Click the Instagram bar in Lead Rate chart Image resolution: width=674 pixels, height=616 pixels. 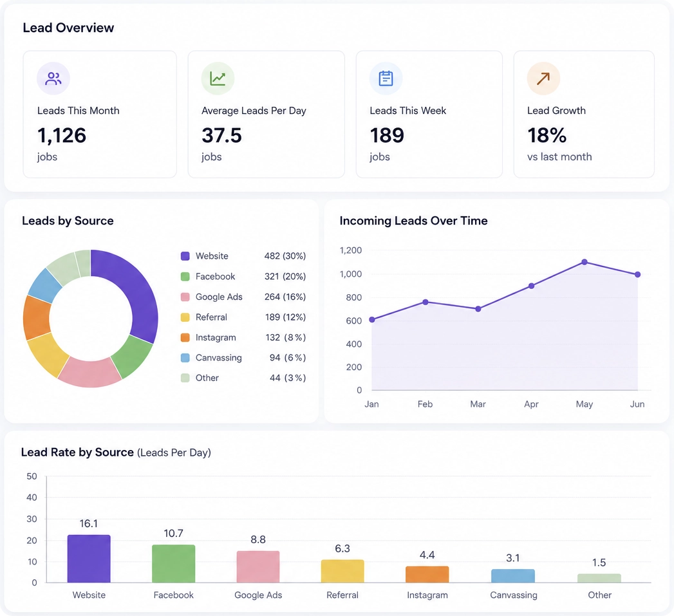(427, 575)
